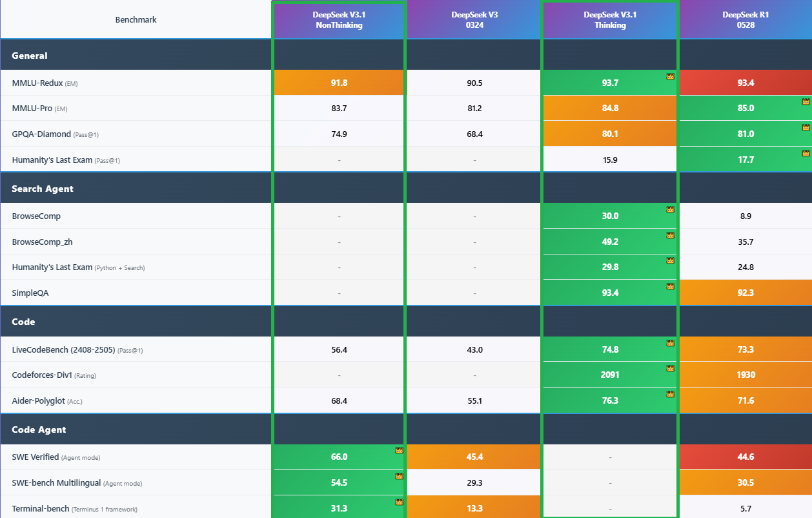Image resolution: width=812 pixels, height=518 pixels.
Task: Click the crown icon in the 17.7 cell
Action: pos(806,153)
